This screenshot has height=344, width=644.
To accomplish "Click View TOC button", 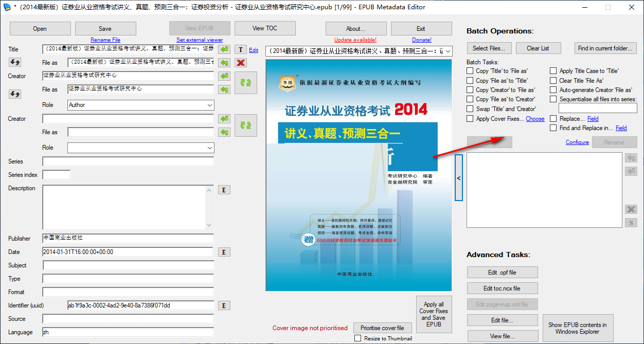I will (265, 28).
